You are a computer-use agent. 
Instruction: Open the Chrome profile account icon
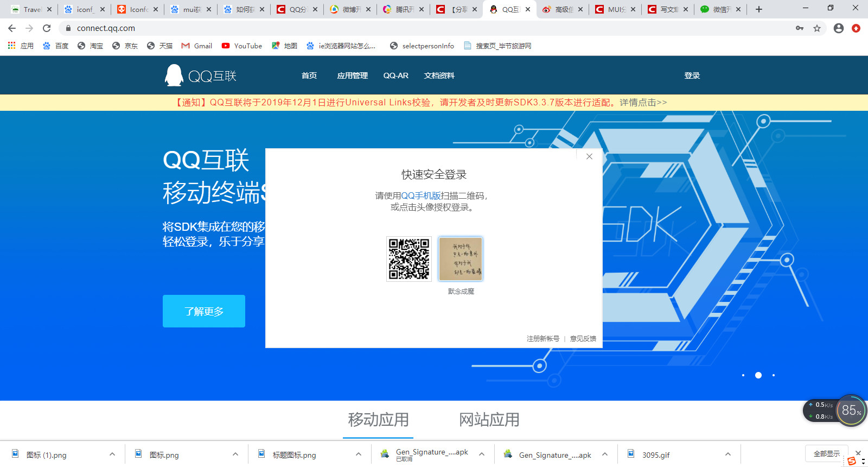coord(839,28)
